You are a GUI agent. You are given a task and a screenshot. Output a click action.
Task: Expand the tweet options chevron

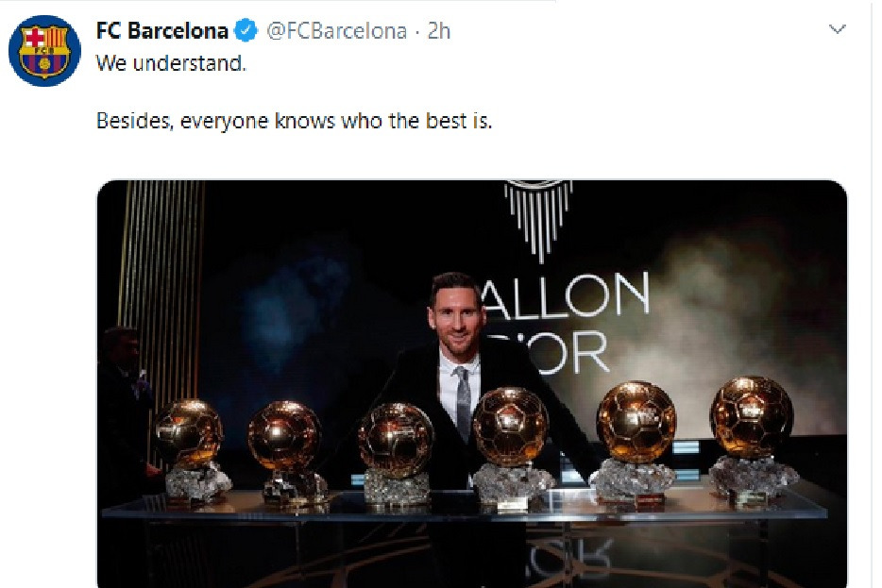(x=837, y=28)
